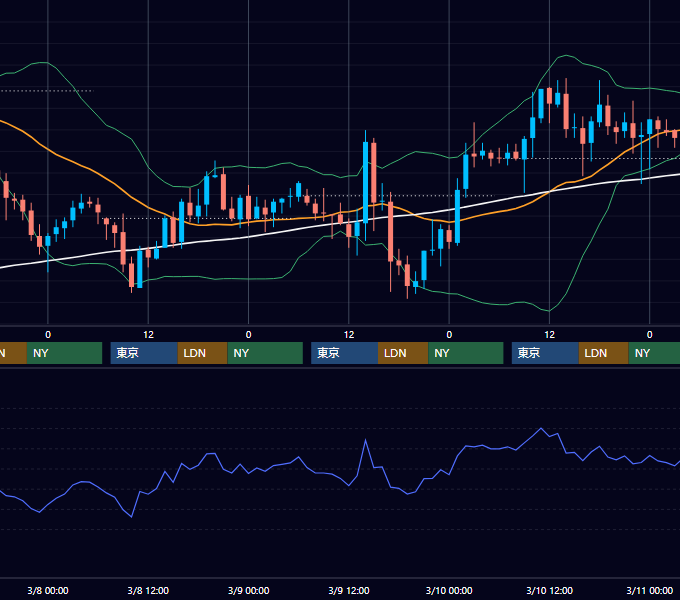Select the LDN session block on 3/8
The width and height of the screenshot is (680, 600).
pyautogui.click(x=203, y=353)
